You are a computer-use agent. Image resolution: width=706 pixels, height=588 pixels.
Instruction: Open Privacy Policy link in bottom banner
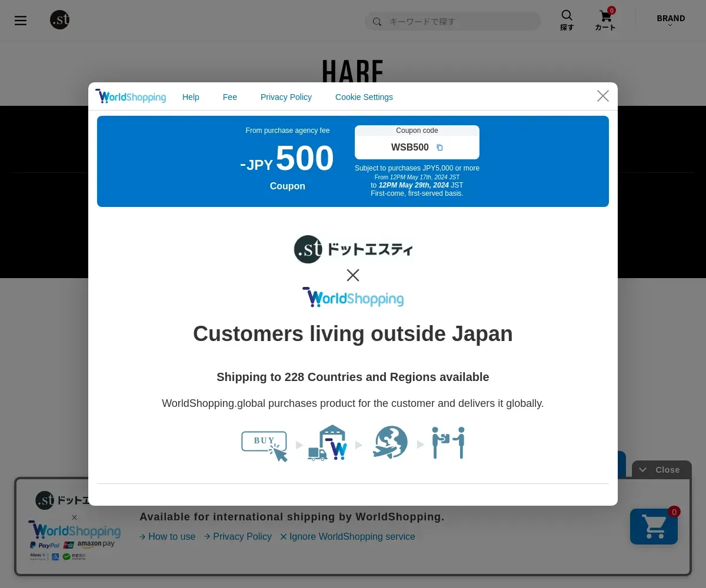point(238,536)
